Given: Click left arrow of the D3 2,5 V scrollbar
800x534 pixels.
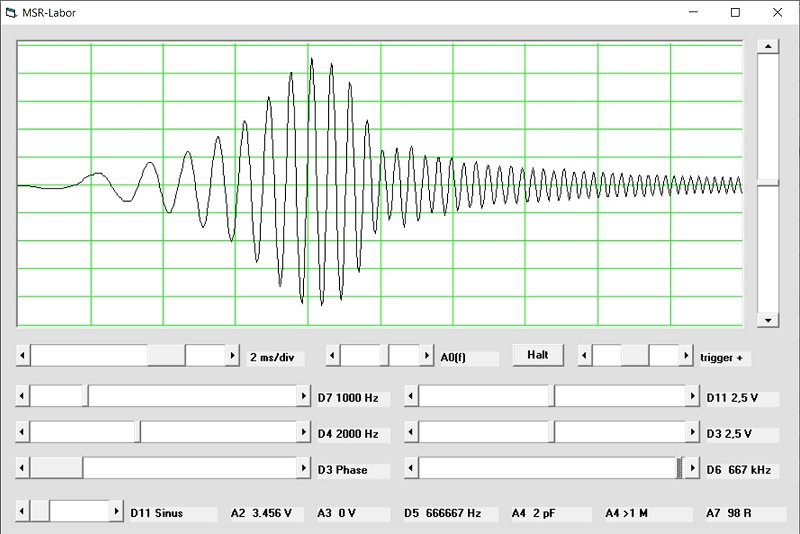Looking at the screenshot, I should pyautogui.click(x=411, y=433).
